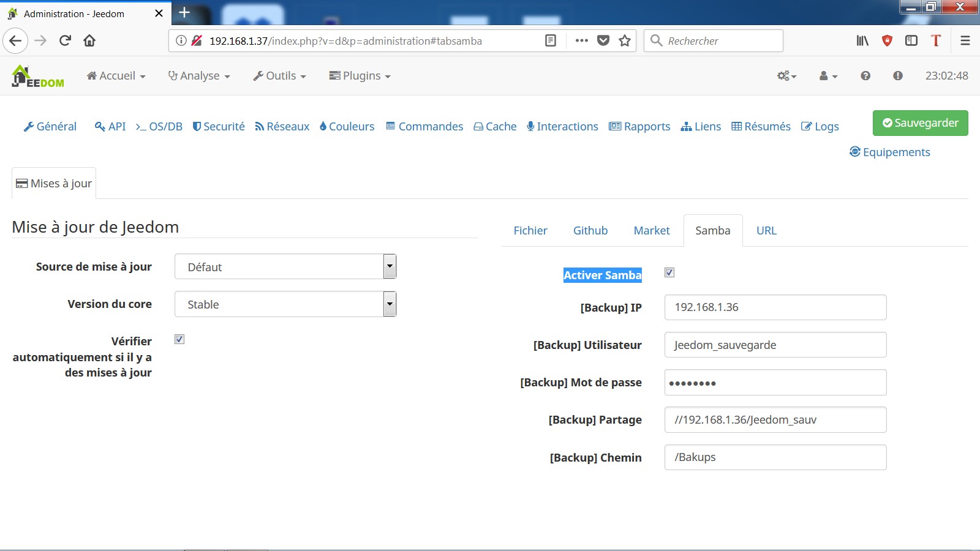Open the API settings link
Image resolution: width=980 pixels, height=551 pixels.
pyautogui.click(x=110, y=127)
